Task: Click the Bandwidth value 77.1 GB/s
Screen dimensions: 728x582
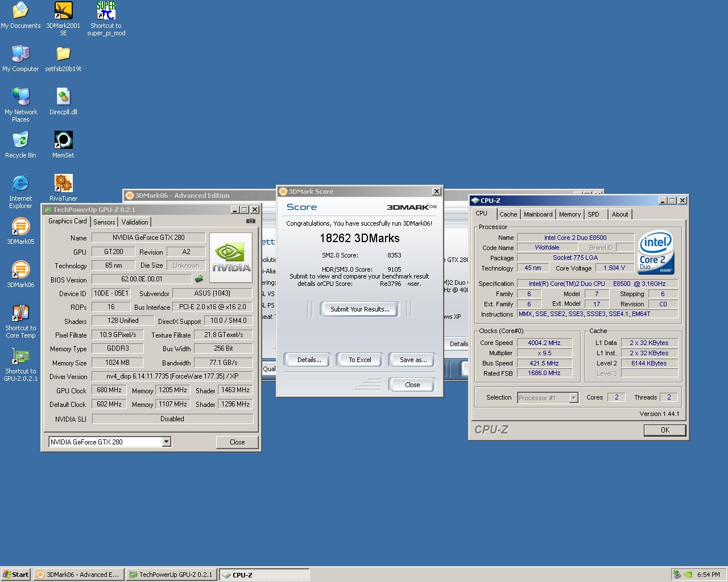Action: (x=223, y=363)
